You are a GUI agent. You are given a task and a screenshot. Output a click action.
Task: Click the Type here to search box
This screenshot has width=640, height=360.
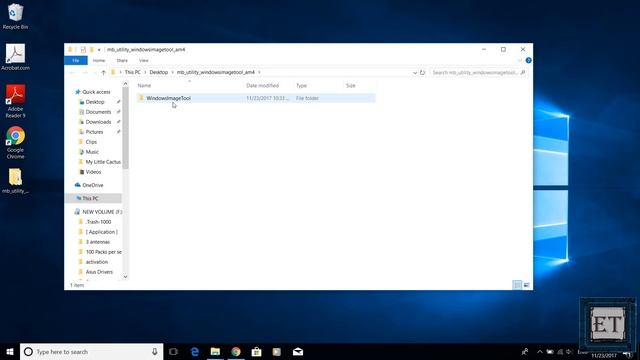point(92,351)
